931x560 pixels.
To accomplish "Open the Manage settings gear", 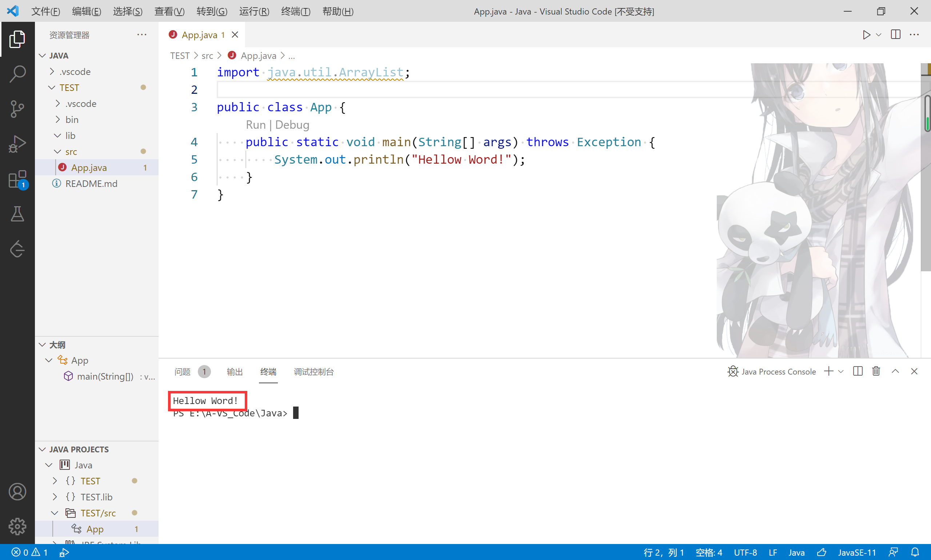I will tap(17, 527).
